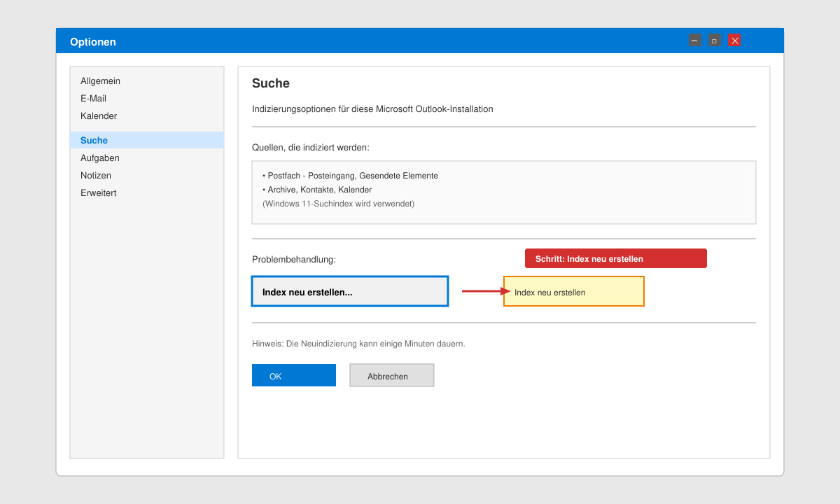The height and width of the screenshot is (504, 840).
Task: Select E-Mail in the sidebar
Action: click(147, 99)
